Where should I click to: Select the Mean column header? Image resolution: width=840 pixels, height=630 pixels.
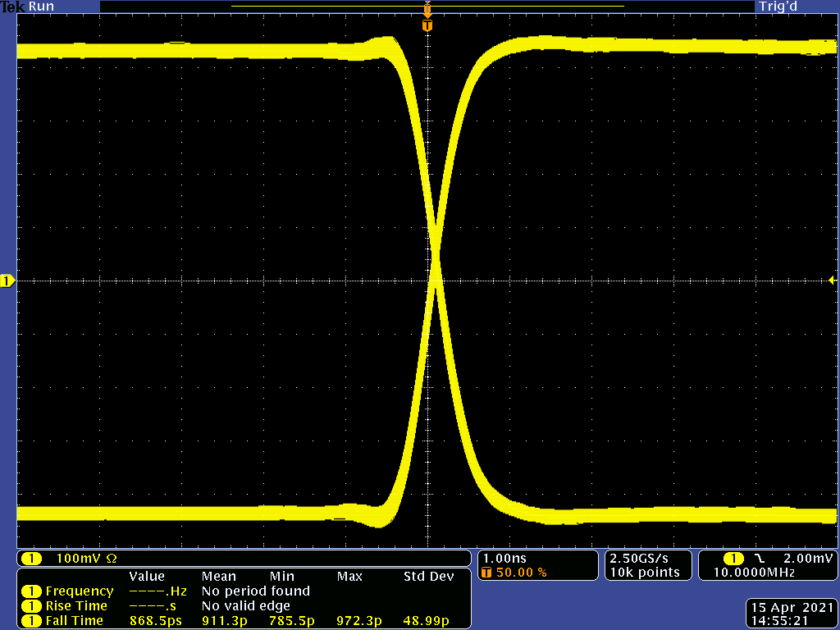click(x=218, y=577)
